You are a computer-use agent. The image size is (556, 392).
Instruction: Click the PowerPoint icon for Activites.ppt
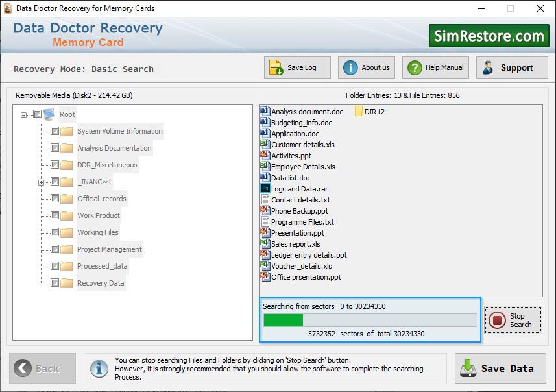(x=265, y=155)
